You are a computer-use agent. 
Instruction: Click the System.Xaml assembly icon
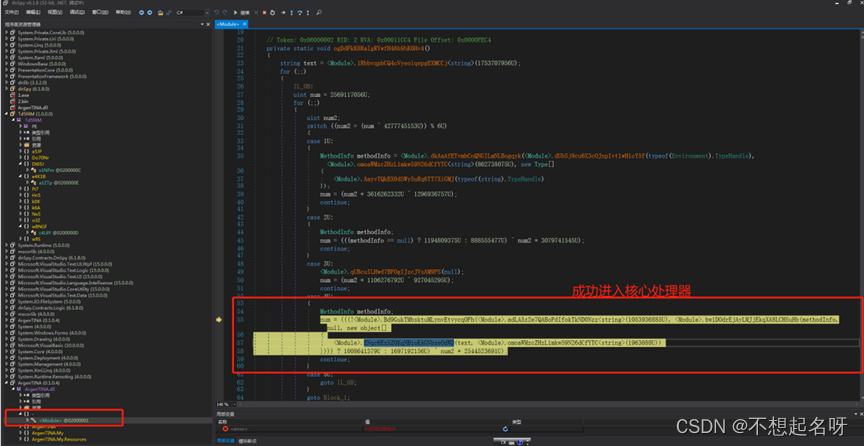pos(12,57)
